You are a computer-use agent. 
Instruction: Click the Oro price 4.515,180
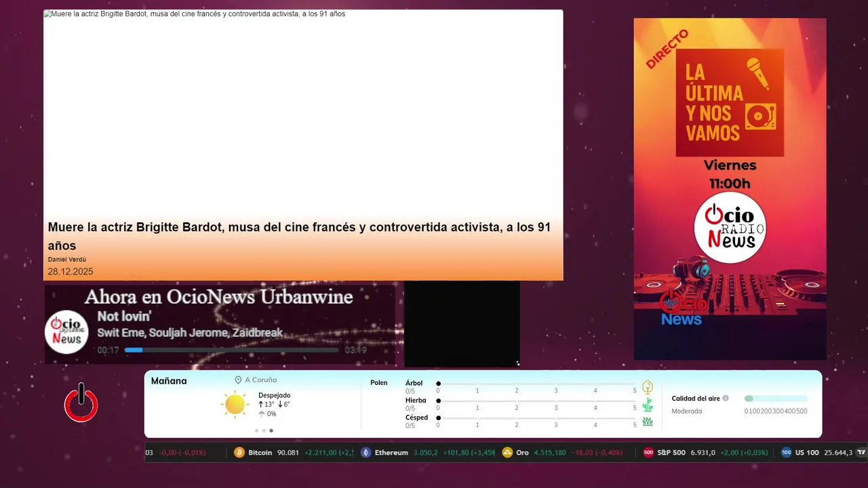click(x=550, y=453)
